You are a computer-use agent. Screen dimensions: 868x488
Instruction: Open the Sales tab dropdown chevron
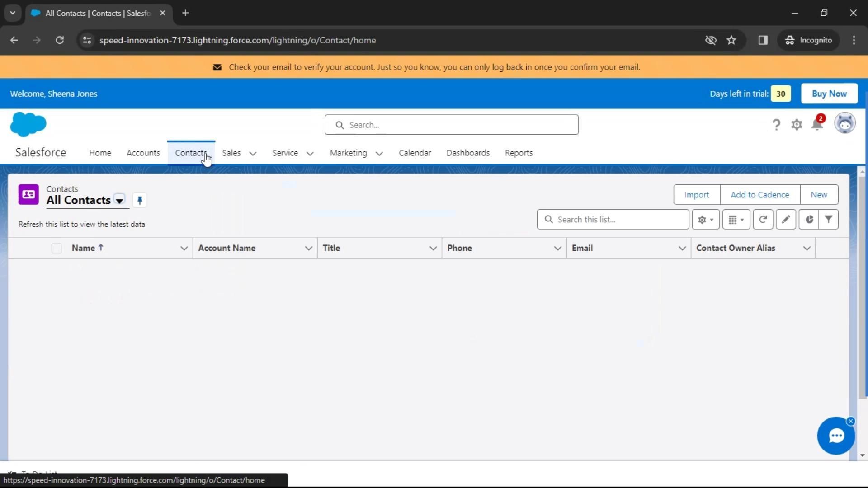[x=253, y=154]
